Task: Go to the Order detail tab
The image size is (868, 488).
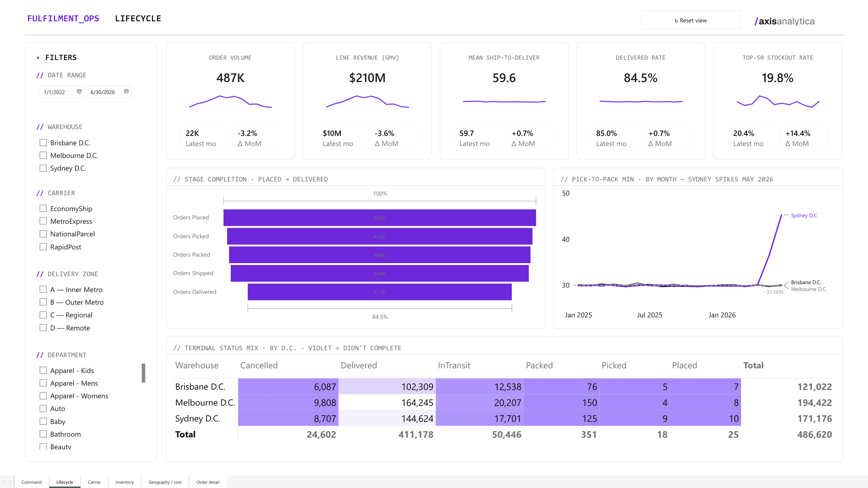Action: [x=208, y=482]
